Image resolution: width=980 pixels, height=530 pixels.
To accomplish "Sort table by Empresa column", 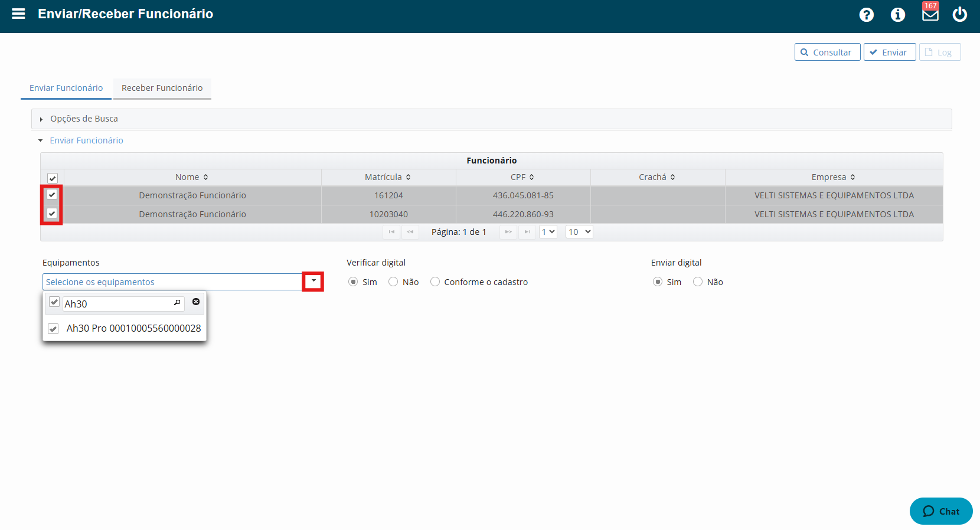I will coord(834,177).
